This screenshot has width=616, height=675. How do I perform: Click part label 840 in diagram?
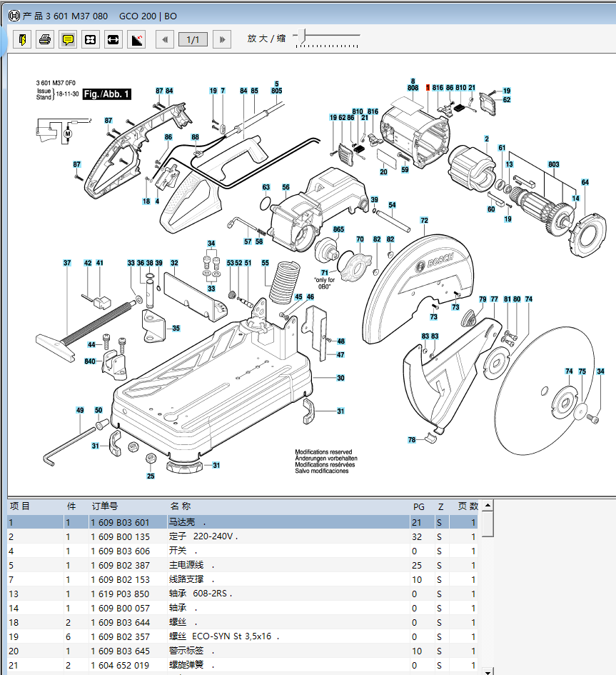[x=90, y=361]
